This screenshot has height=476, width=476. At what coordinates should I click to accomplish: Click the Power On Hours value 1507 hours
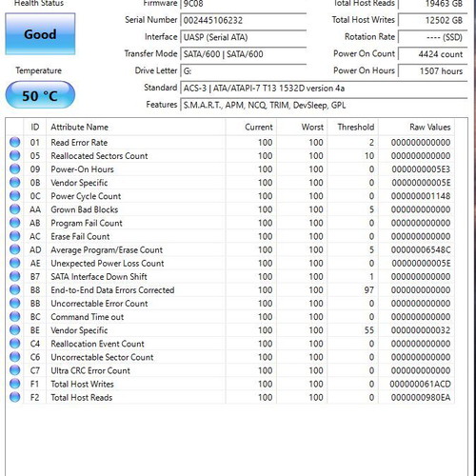pos(433,70)
